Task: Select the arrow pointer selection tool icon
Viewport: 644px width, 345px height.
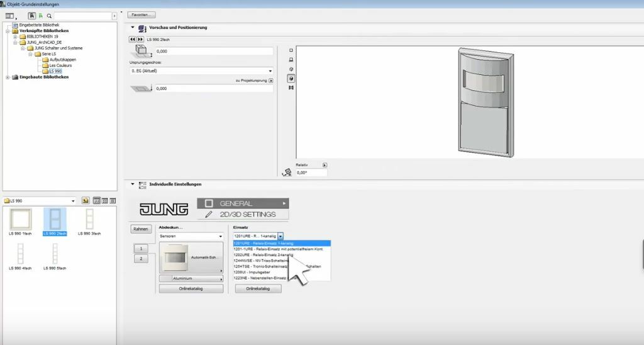Action: point(31,16)
